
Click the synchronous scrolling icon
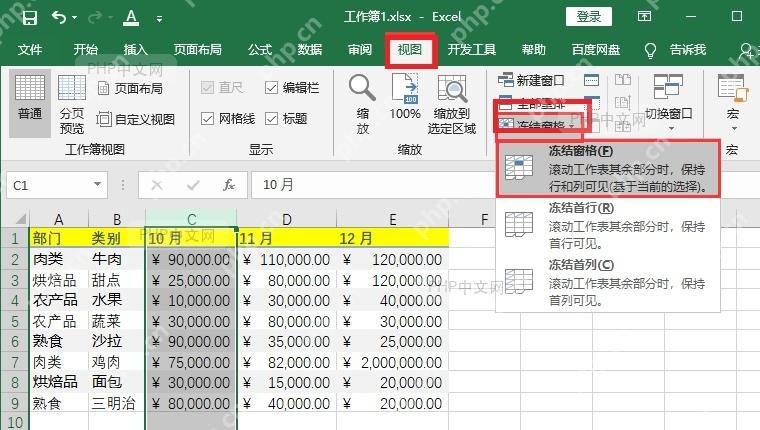pyautogui.click(x=623, y=103)
